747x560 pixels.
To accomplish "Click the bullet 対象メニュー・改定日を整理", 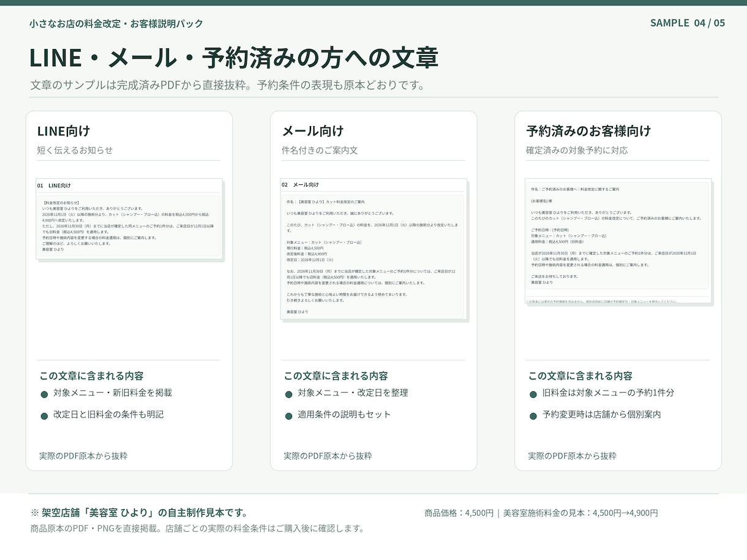I will point(353,392).
